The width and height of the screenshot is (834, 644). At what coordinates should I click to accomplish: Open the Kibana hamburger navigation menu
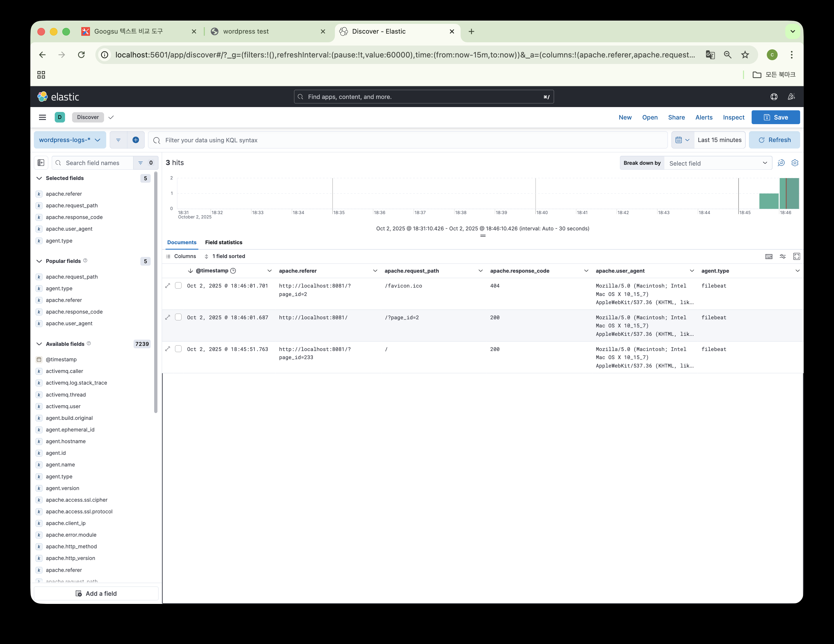(x=42, y=117)
